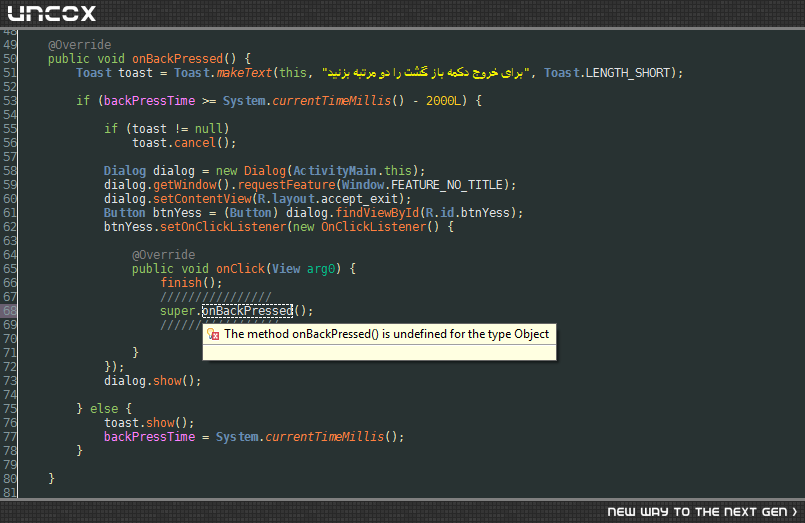Click requestFeature on line 59
The image size is (805, 523).
[286, 185]
